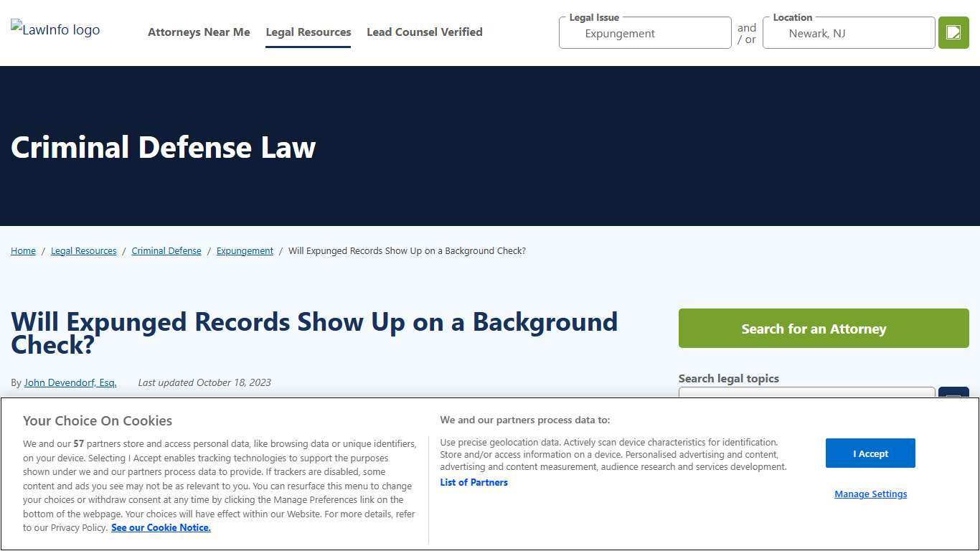980x551 pixels.
Task: Click the green search submit icon
Action: pyautogui.click(x=953, y=32)
